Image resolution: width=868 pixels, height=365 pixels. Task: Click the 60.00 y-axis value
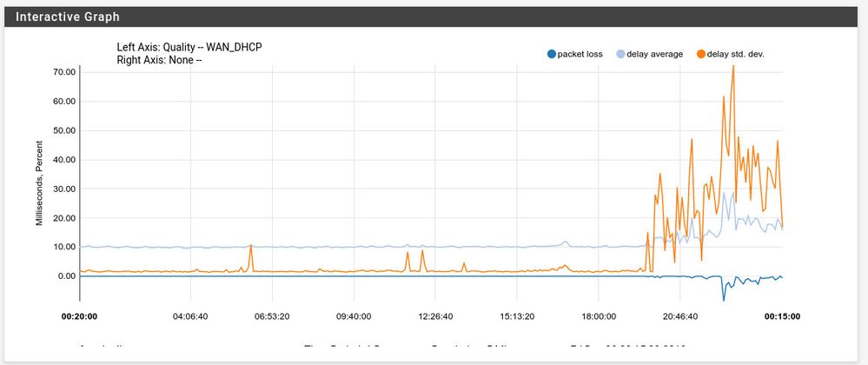click(x=63, y=102)
